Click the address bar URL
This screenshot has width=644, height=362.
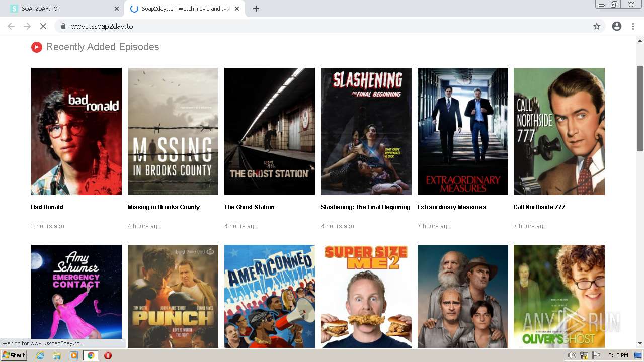(102, 26)
